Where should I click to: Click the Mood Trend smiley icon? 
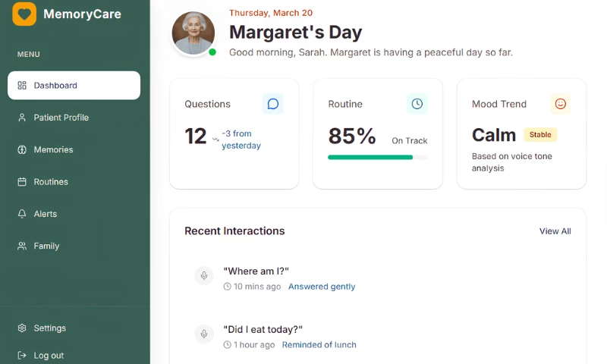(x=560, y=104)
